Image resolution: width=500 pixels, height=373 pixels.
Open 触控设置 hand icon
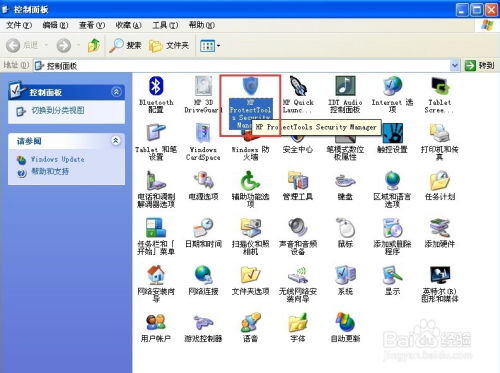click(x=393, y=133)
